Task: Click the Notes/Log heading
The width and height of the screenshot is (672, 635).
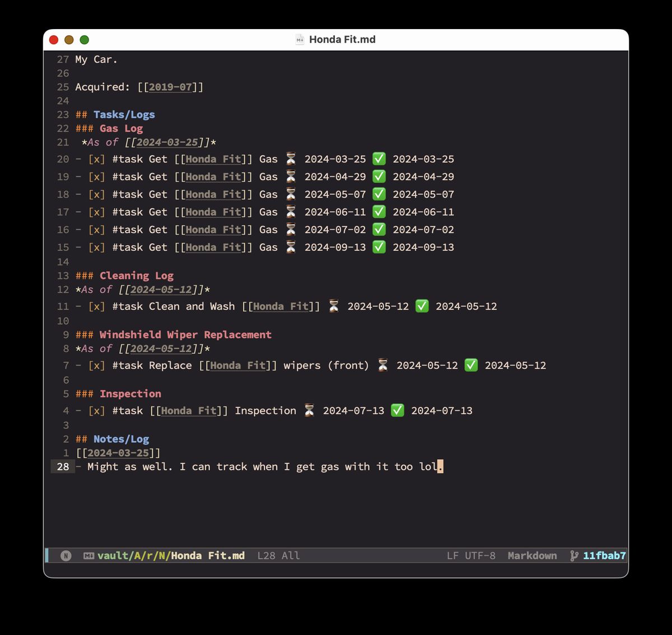Action: coord(122,439)
